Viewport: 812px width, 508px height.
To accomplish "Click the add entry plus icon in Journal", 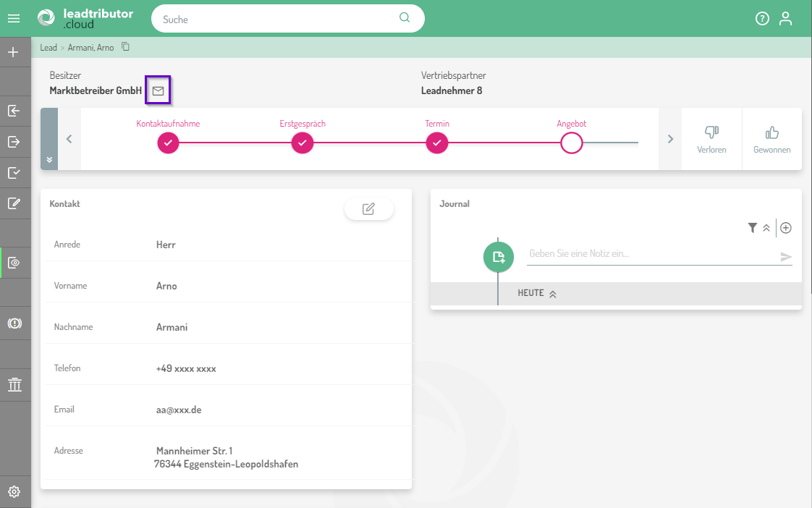I will (x=786, y=228).
